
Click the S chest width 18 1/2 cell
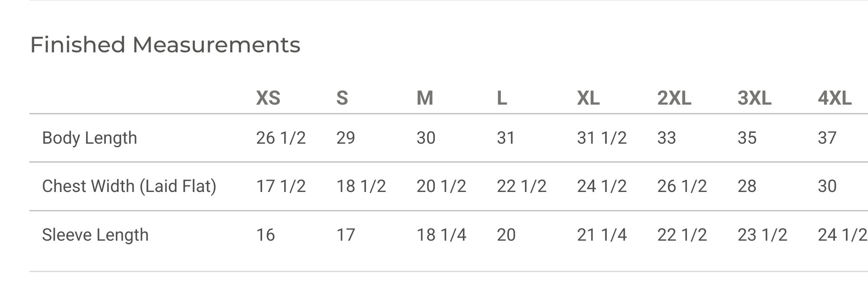(x=361, y=186)
